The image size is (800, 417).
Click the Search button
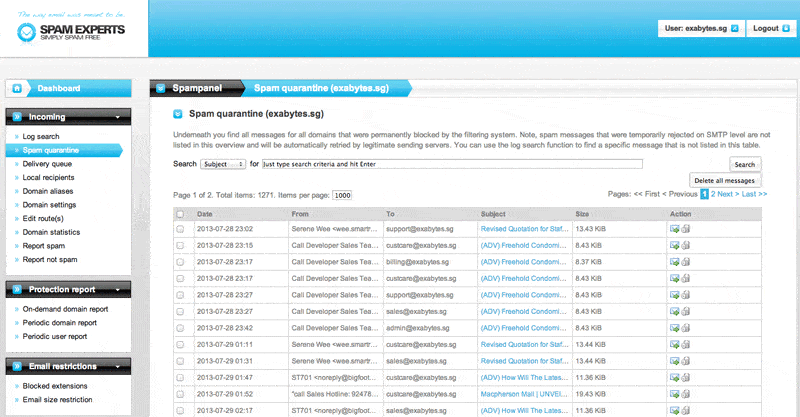click(745, 164)
